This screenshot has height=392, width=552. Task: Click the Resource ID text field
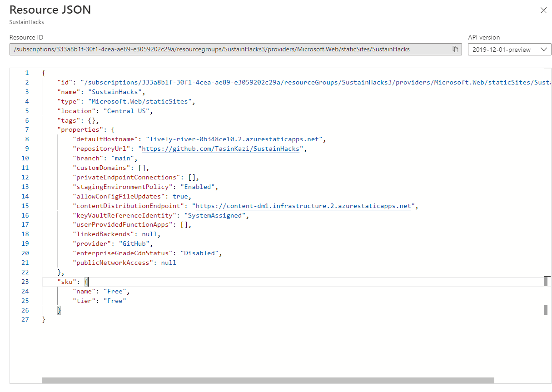click(x=236, y=50)
